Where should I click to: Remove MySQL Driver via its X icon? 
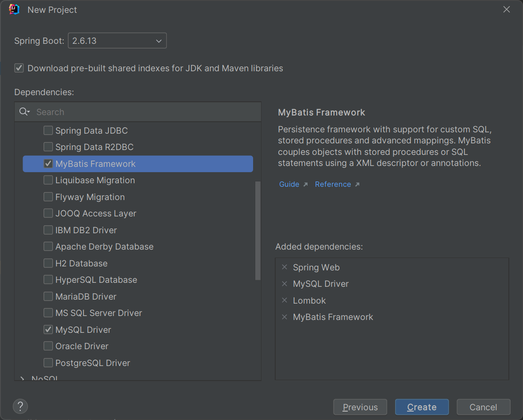(x=285, y=284)
